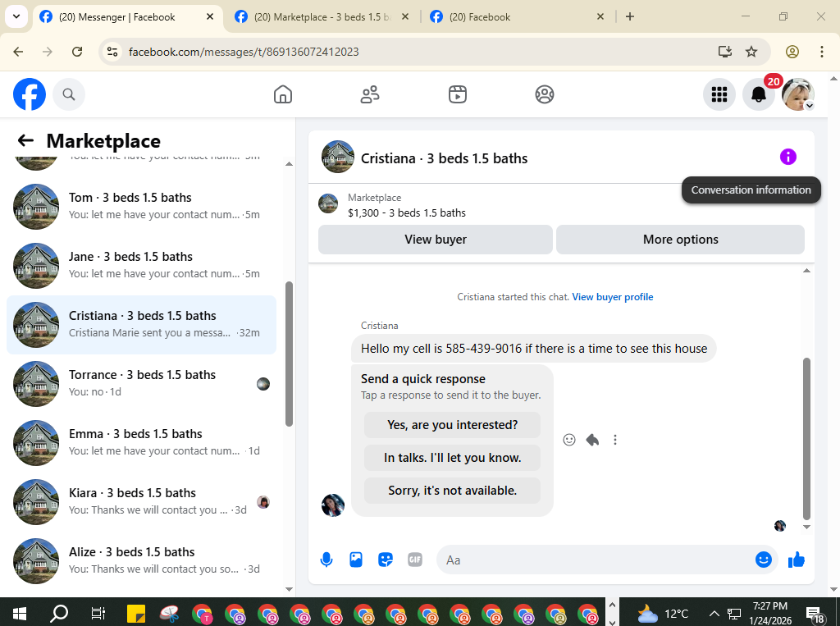This screenshot has height=626, width=840.
Task: Click the Aa message input field
Action: pyautogui.click(x=595, y=560)
